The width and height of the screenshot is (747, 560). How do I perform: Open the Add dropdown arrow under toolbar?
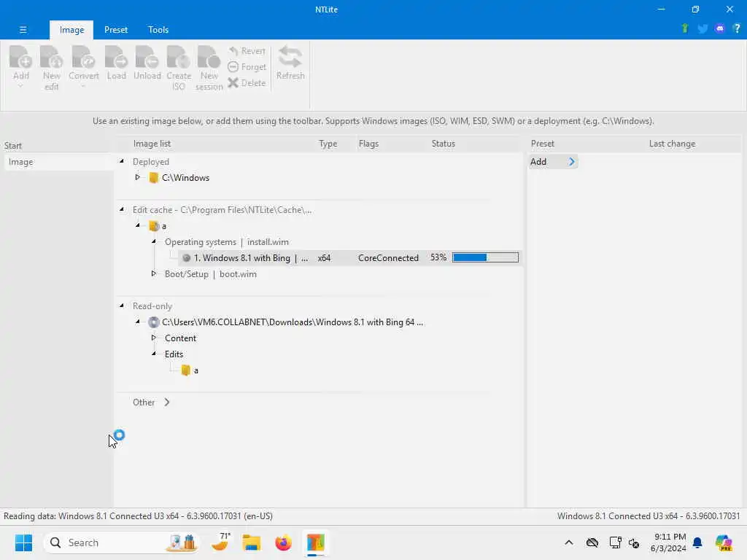(x=20, y=86)
